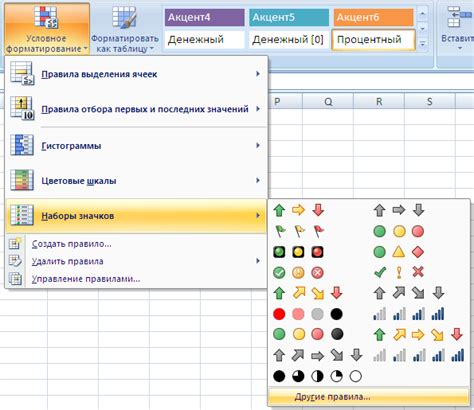Choose Управление правилами... option
Image resolution: width=474 pixels, height=410 pixels.
[136, 279]
